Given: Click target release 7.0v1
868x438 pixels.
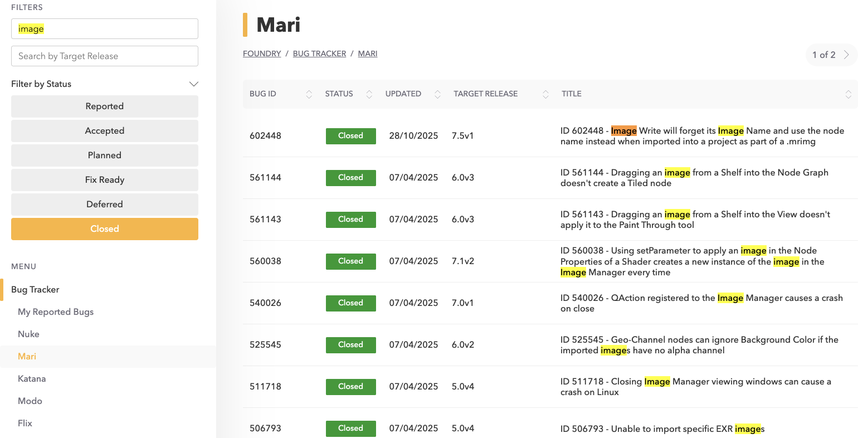Looking at the screenshot, I should pyautogui.click(x=463, y=303).
